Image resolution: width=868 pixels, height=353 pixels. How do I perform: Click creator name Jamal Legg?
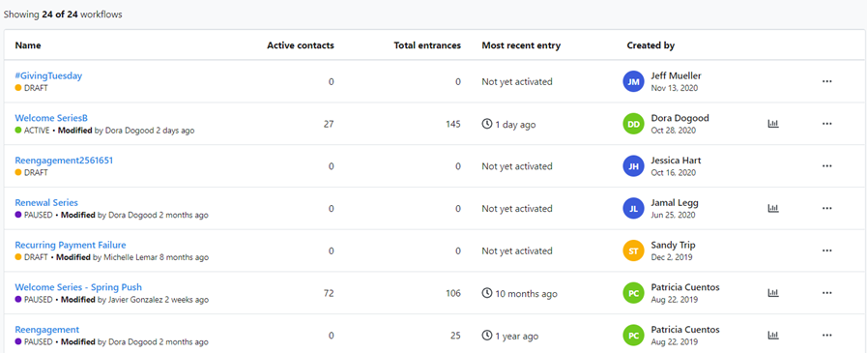675,203
